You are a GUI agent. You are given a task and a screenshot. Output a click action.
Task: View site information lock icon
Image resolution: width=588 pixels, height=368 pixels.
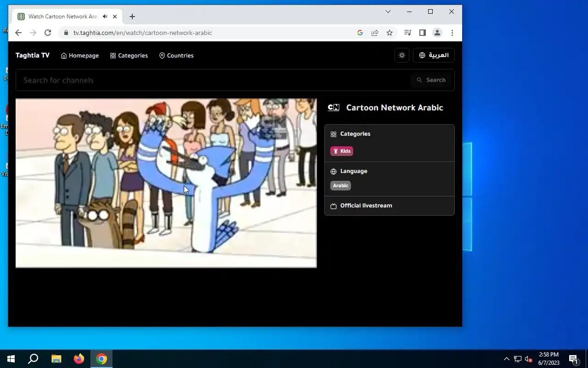click(x=66, y=33)
